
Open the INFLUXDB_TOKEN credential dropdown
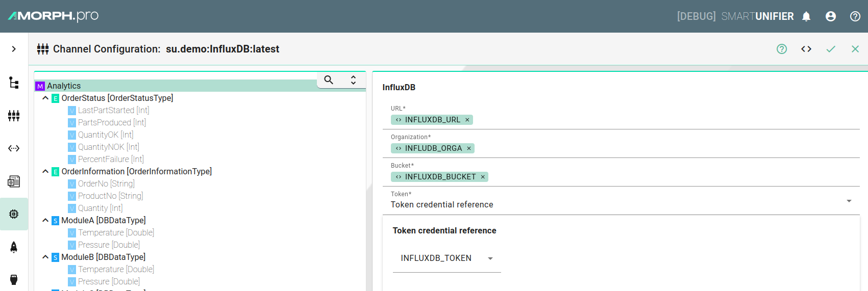(447, 258)
